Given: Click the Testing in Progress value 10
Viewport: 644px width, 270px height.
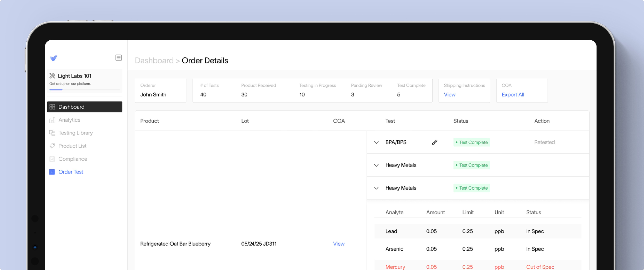Looking at the screenshot, I should click(302, 95).
